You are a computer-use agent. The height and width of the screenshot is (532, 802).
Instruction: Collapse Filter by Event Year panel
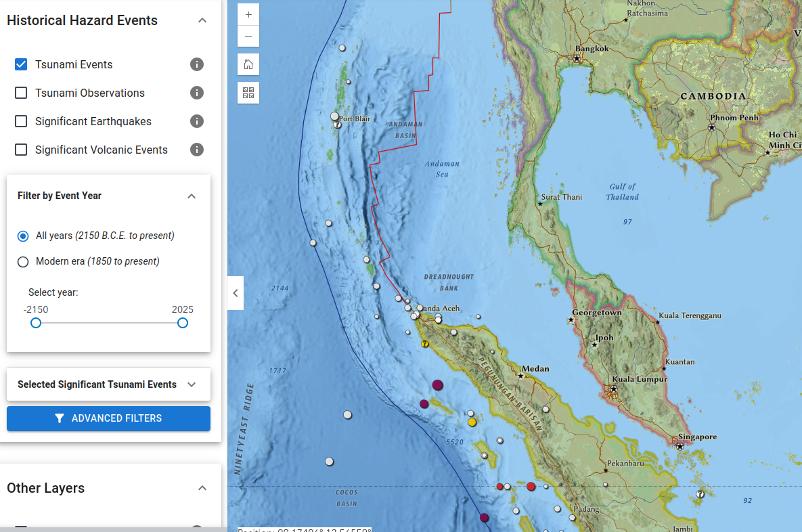coord(192,196)
